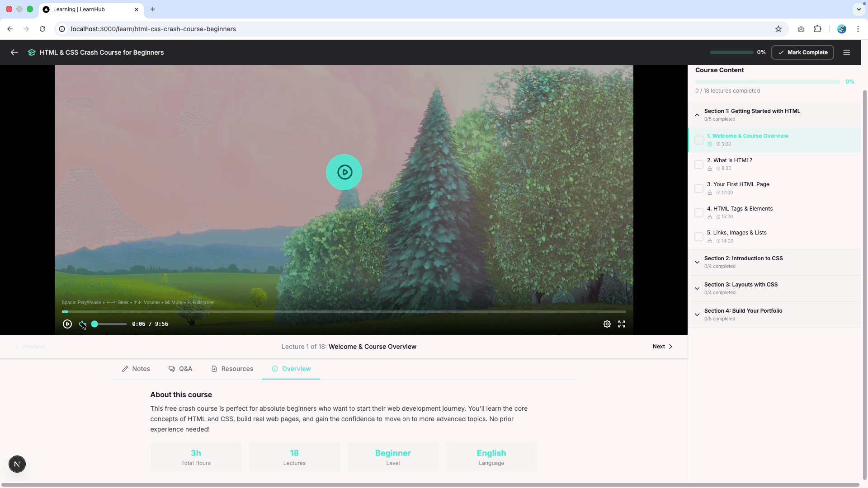Click the course title in header bar
868x488 pixels.
pyautogui.click(x=102, y=52)
